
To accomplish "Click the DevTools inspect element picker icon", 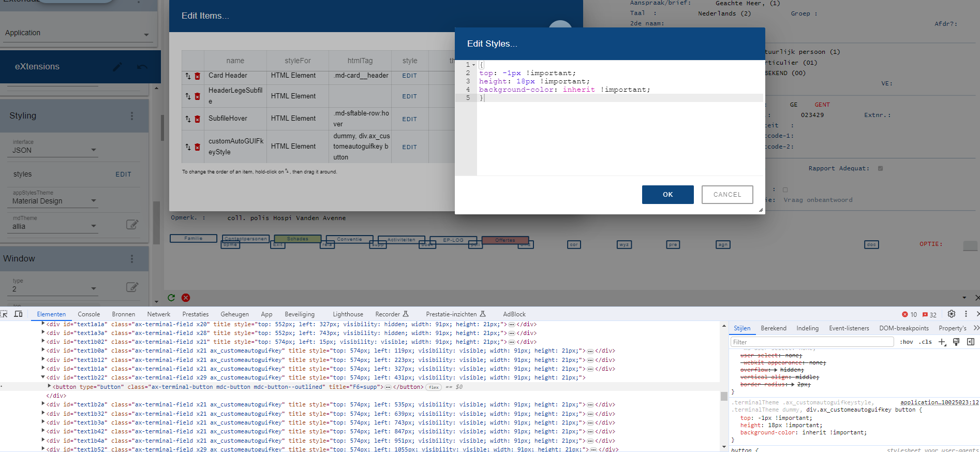I will 4,314.
